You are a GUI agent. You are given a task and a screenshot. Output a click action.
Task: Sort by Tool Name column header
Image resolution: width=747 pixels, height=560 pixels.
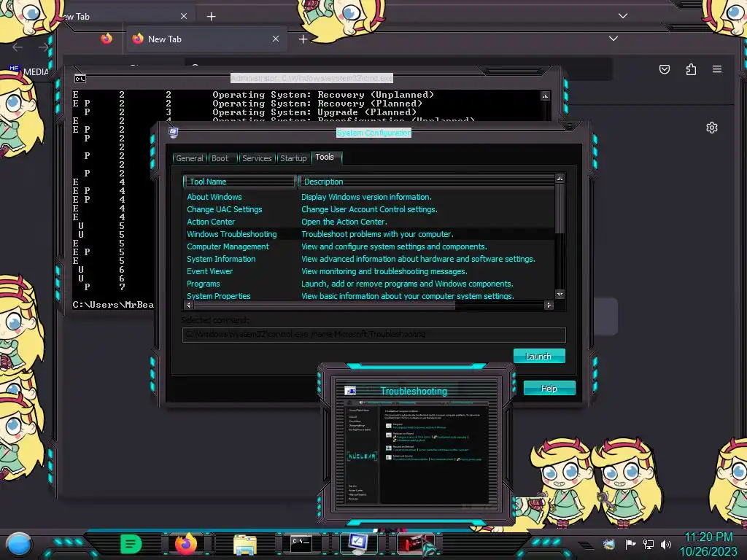239,182
